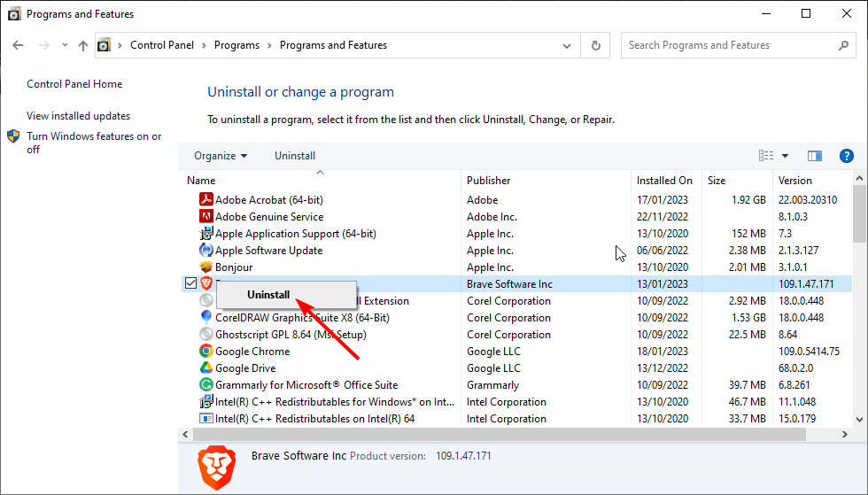Show the preview pane icon
Screen dimensions: 868x495
coord(815,156)
